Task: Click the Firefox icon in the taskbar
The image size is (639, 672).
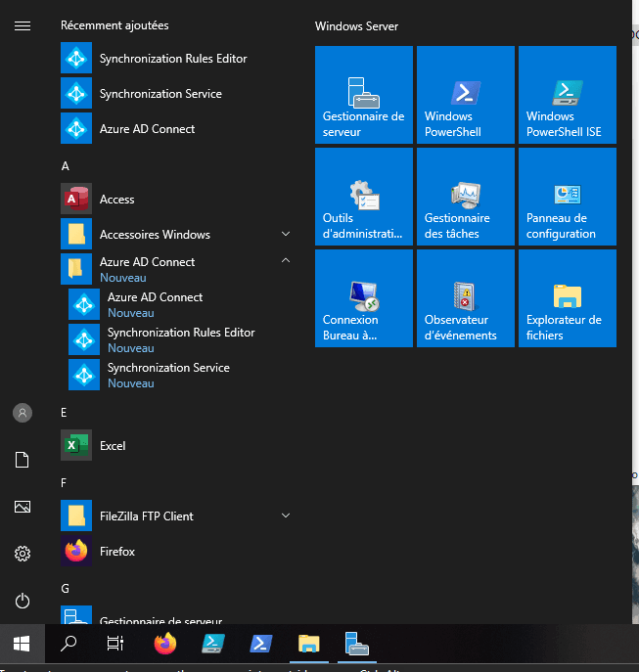Action: coord(165,643)
